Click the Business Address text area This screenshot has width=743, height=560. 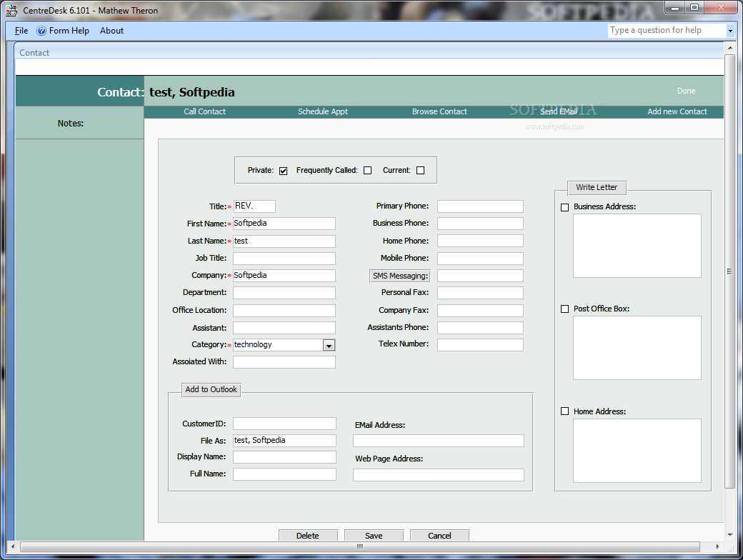coord(637,246)
